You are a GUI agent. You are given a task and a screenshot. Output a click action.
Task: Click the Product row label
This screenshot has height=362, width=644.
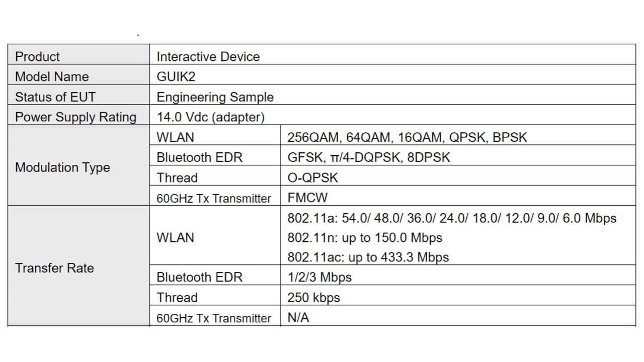(x=38, y=56)
